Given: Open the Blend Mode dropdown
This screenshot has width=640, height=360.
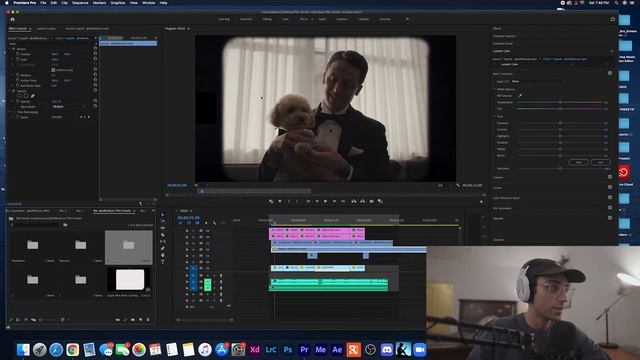Looking at the screenshot, I should pyautogui.click(x=69, y=107).
